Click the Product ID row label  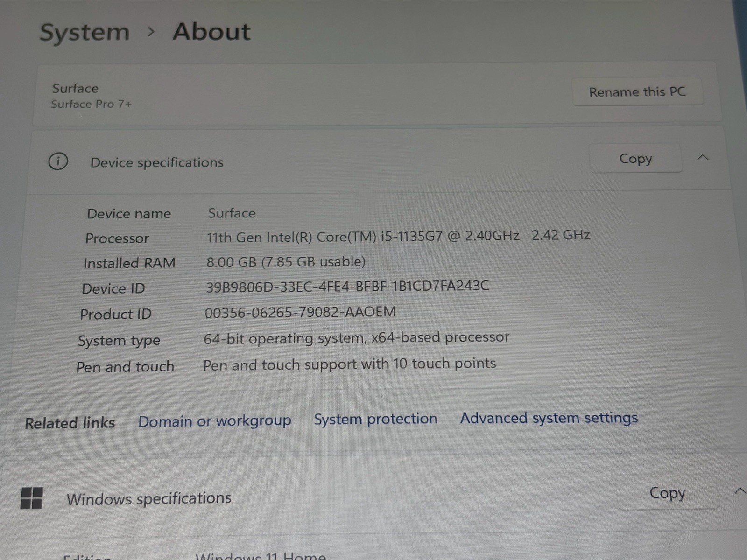point(116,315)
